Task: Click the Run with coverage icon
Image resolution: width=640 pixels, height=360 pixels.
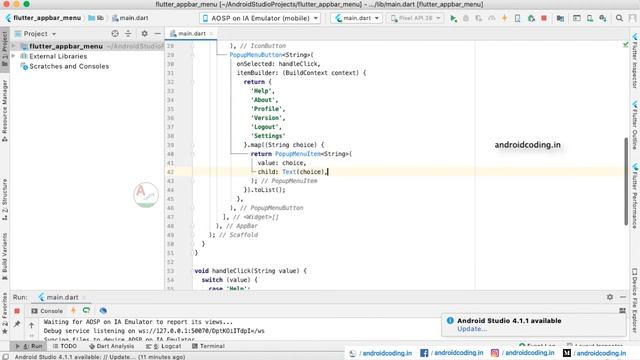Action: click(x=478, y=18)
